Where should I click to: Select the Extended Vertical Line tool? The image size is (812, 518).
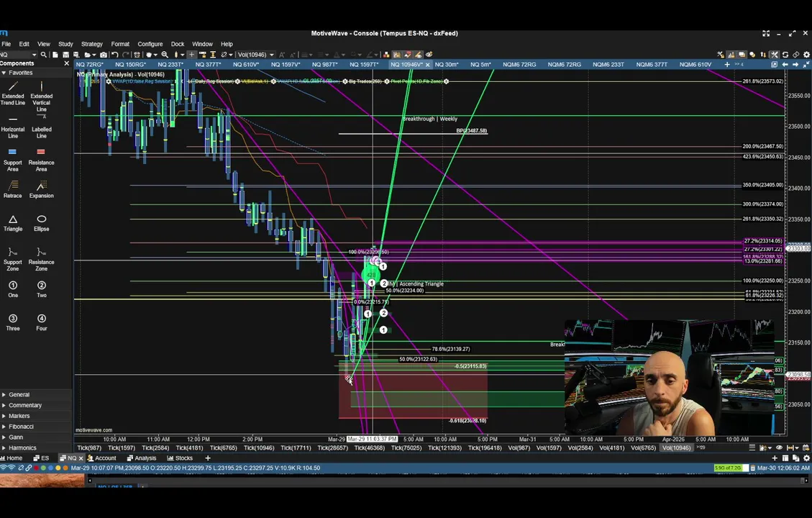[42, 96]
